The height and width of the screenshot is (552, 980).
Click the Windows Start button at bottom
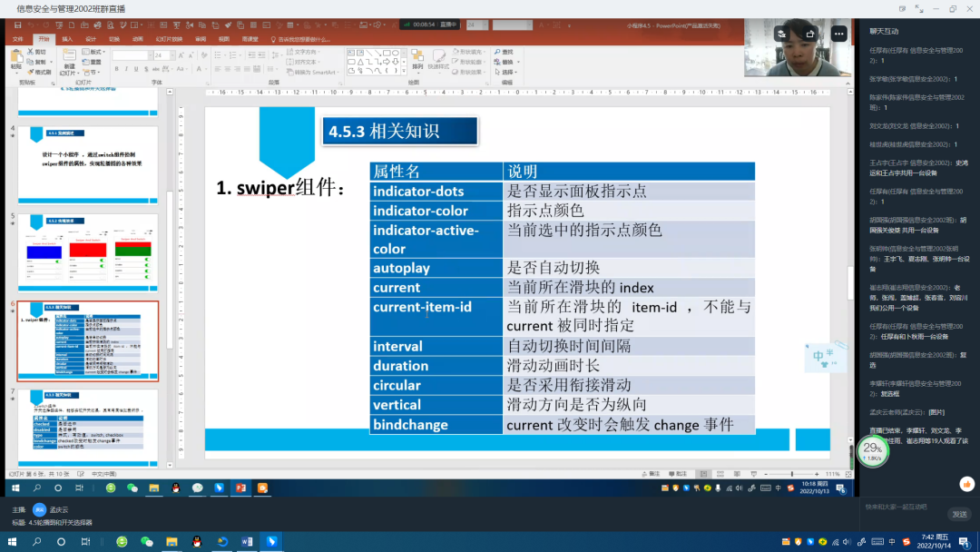pyautogui.click(x=12, y=541)
